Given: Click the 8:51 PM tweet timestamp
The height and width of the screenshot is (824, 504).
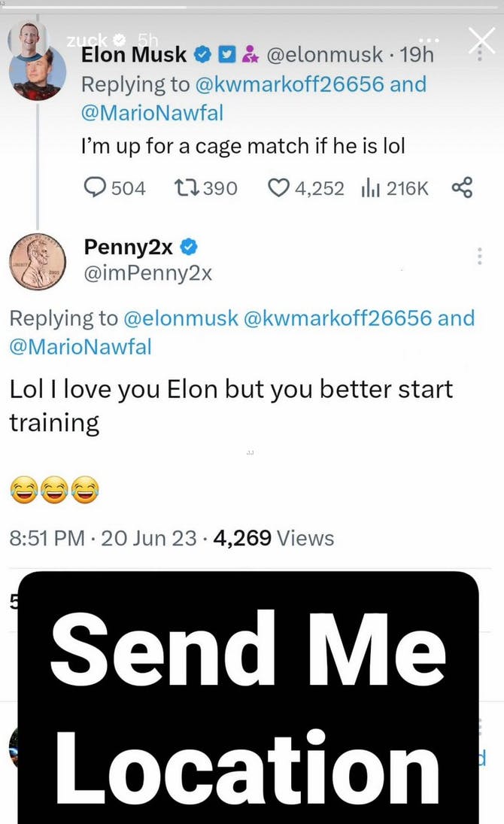Looking at the screenshot, I should [47, 538].
